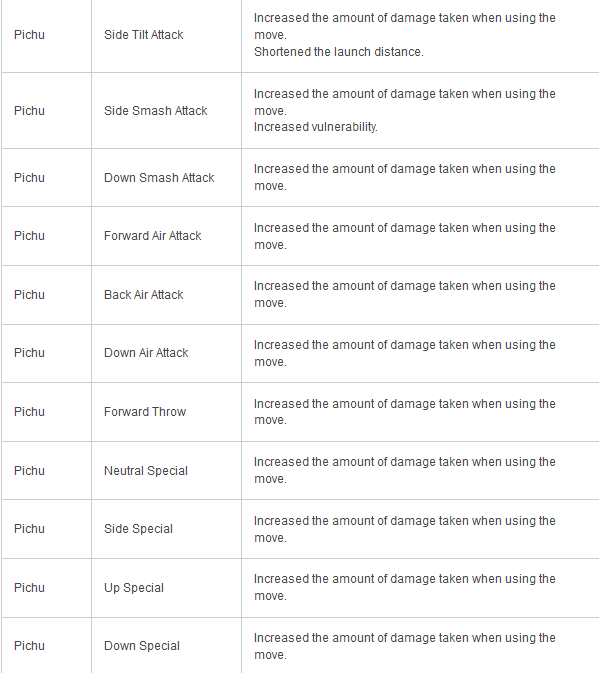Select the Up Special cell

point(166,588)
